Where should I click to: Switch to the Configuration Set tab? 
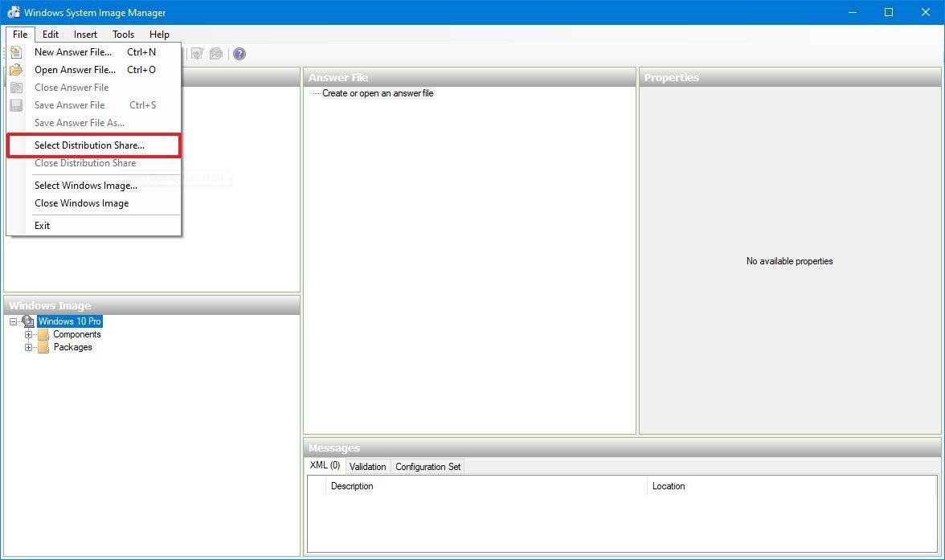tap(427, 466)
